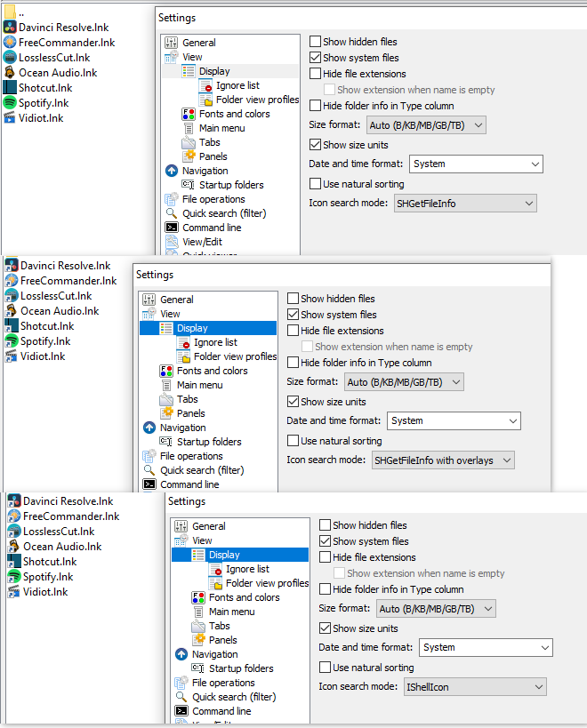Click Startup folders icon in middle Settings tree
The image size is (587, 728).
click(166, 442)
